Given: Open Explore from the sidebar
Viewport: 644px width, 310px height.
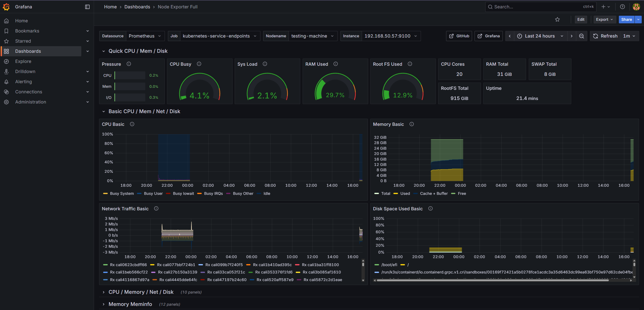Looking at the screenshot, I should tap(23, 61).
